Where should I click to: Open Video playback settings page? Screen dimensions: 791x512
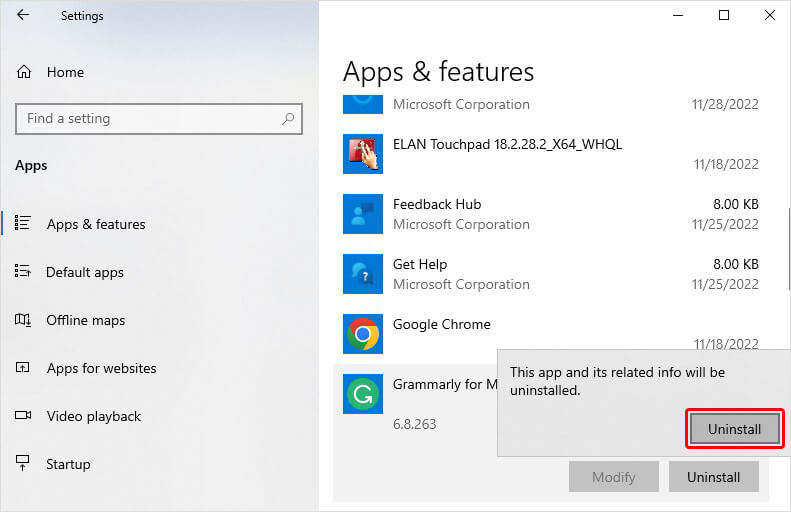tap(94, 416)
